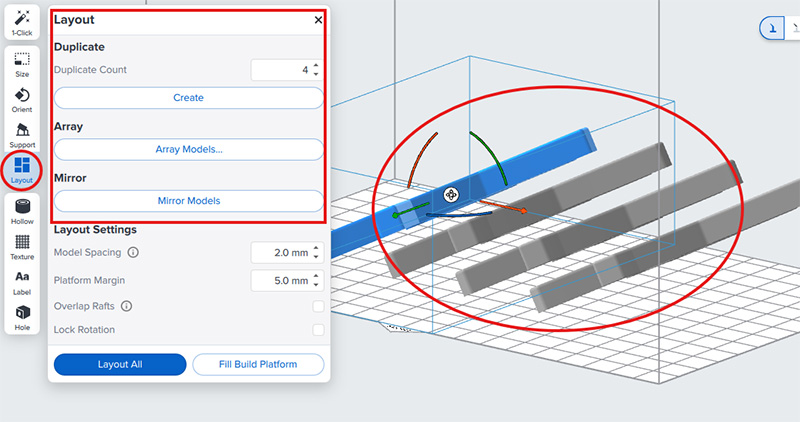Viewport: 800px width, 422px height.
Task: Increase the Duplicate Count value
Action: point(316,66)
